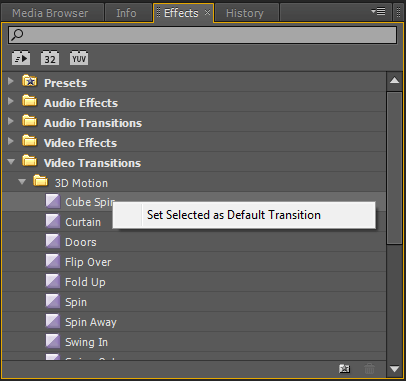
Task: Click the scrollbar up arrow
Action: click(x=395, y=80)
